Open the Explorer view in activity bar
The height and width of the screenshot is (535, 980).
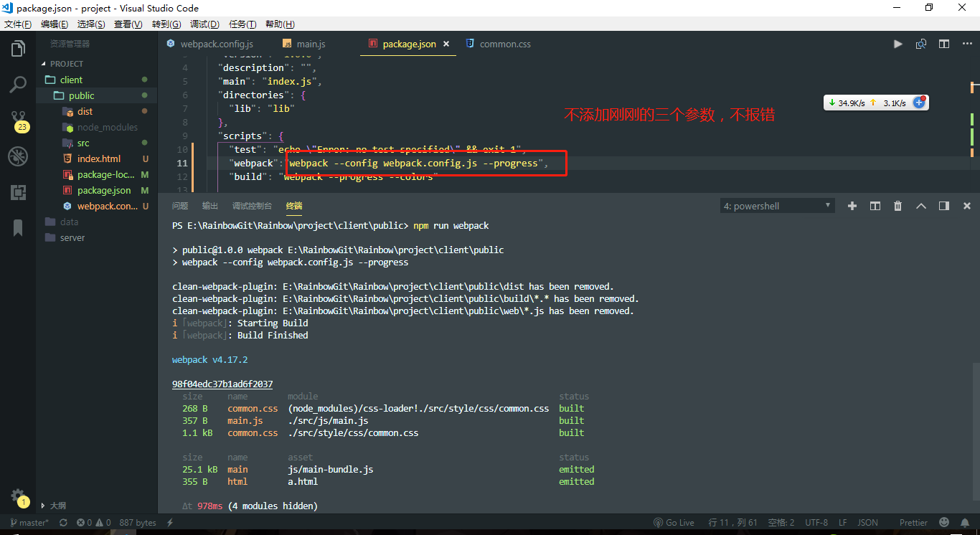coord(18,49)
